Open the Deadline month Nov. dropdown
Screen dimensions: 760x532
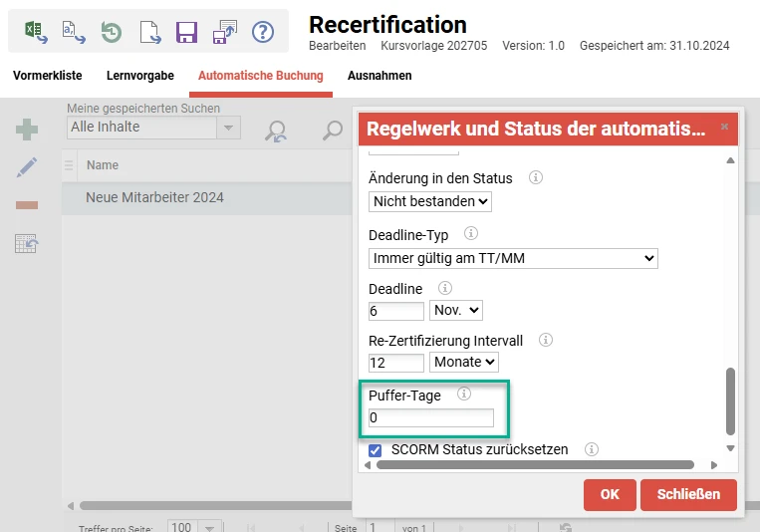pos(455,311)
